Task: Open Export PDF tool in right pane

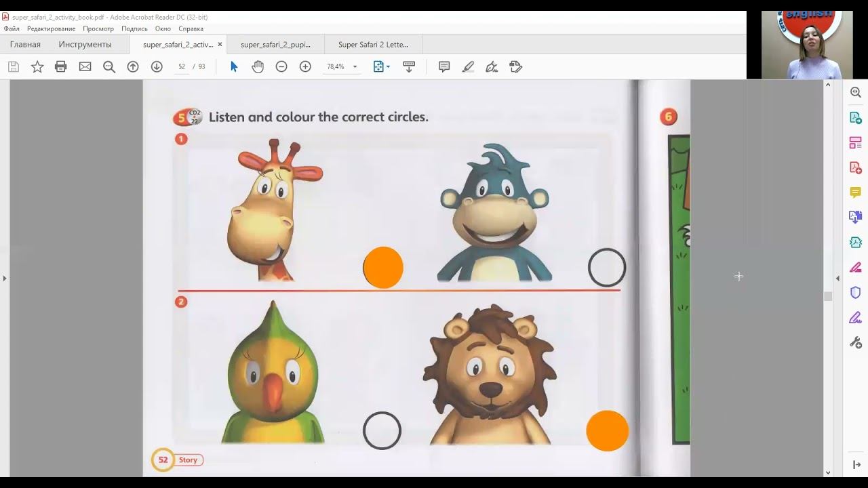Action: 856,118
